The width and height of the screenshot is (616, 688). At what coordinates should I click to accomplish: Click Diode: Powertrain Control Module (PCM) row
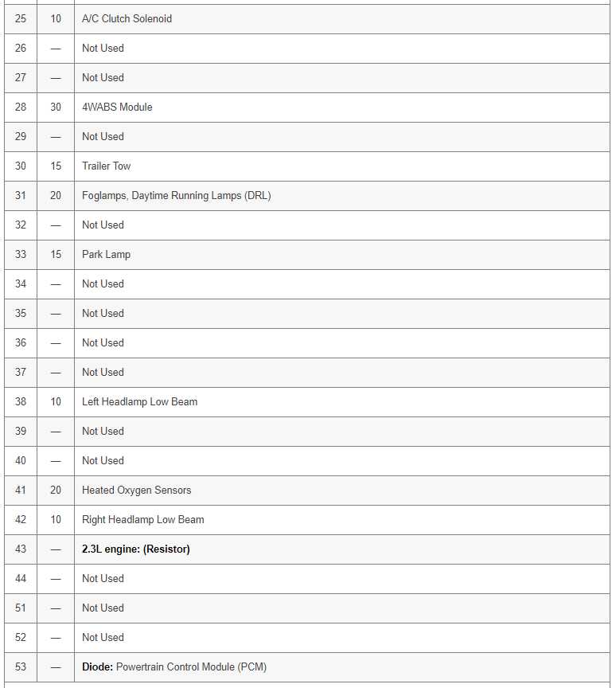(307, 667)
